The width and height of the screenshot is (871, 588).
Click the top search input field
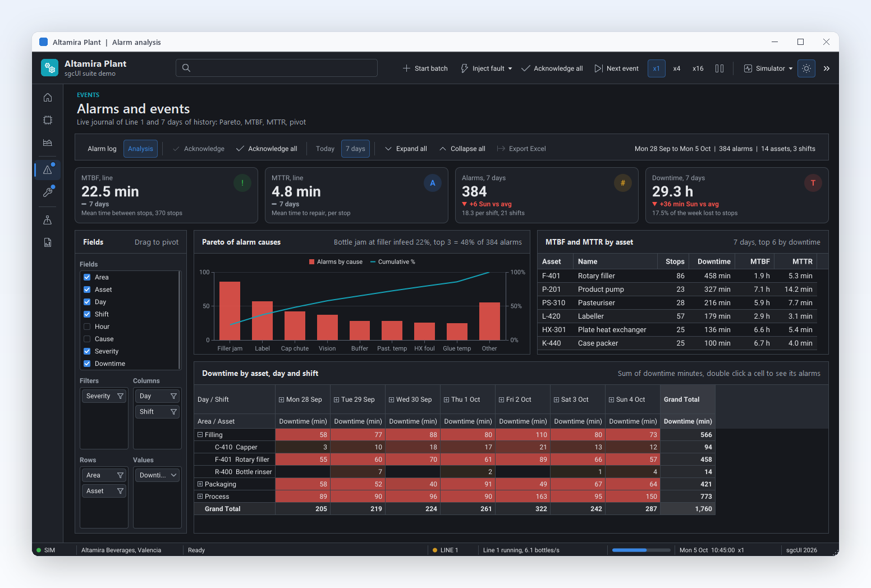[x=277, y=68]
